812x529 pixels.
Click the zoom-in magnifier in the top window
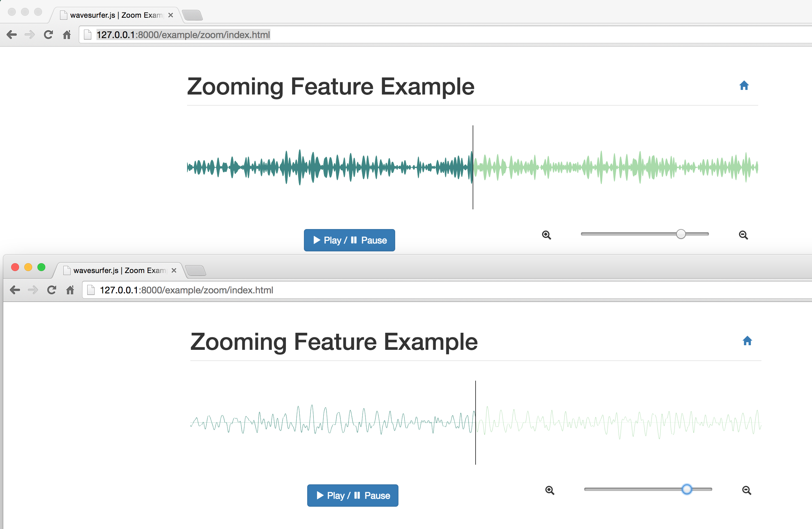point(546,235)
